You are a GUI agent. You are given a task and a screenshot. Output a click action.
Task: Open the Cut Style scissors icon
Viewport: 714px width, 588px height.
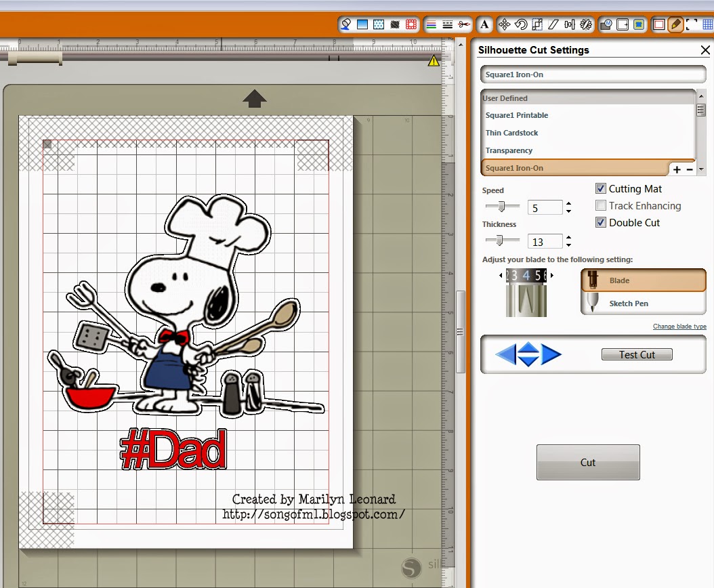coord(464,24)
